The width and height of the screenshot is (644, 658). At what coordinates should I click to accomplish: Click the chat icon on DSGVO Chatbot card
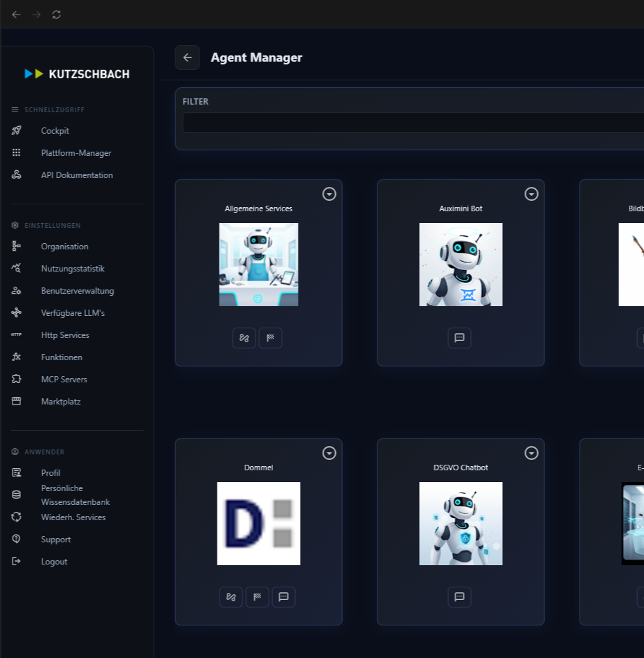[x=459, y=597]
